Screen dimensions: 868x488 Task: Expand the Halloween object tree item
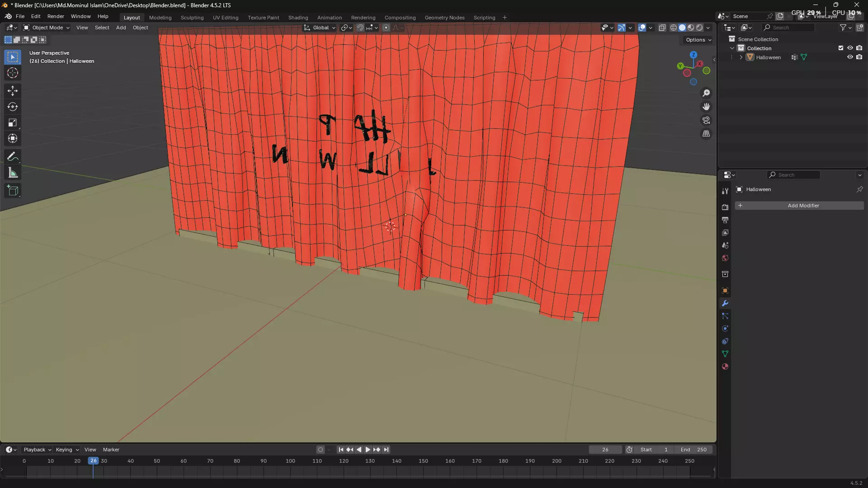point(741,57)
